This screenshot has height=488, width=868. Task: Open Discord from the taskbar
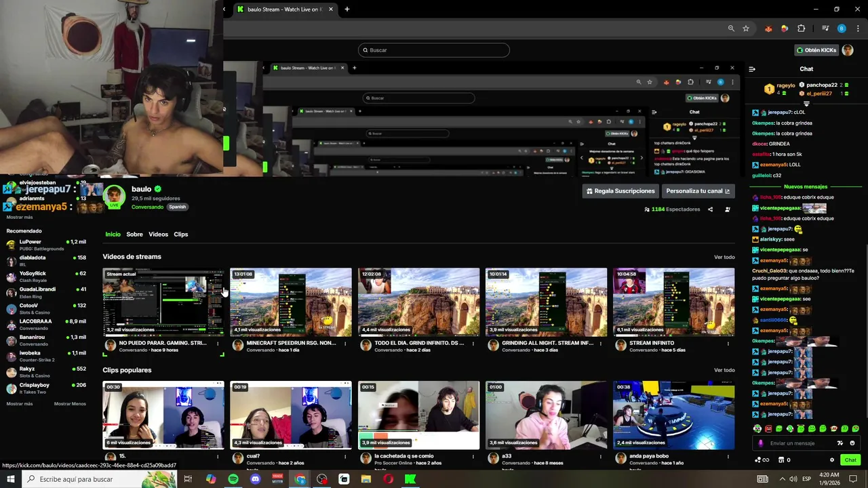[256, 479]
